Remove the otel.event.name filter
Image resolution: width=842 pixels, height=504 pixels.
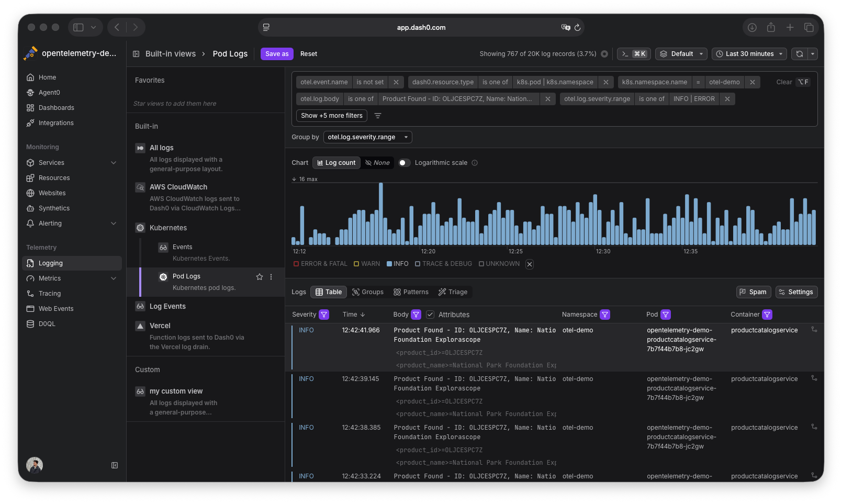(x=396, y=82)
